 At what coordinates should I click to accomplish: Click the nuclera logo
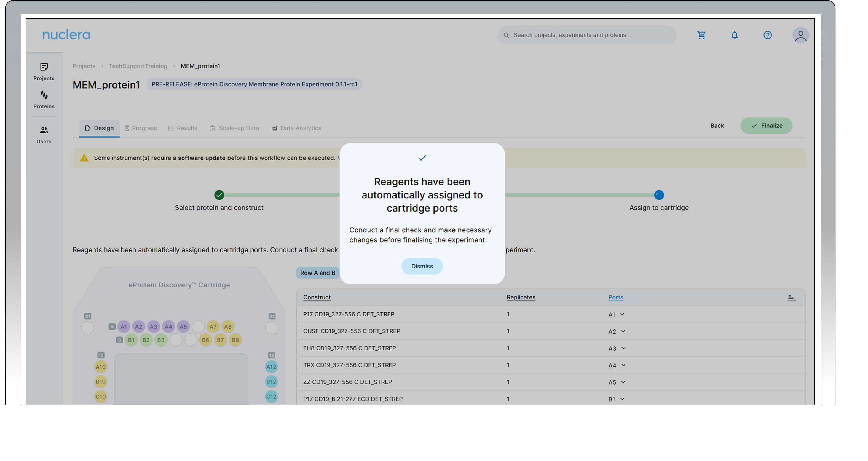coord(66,35)
